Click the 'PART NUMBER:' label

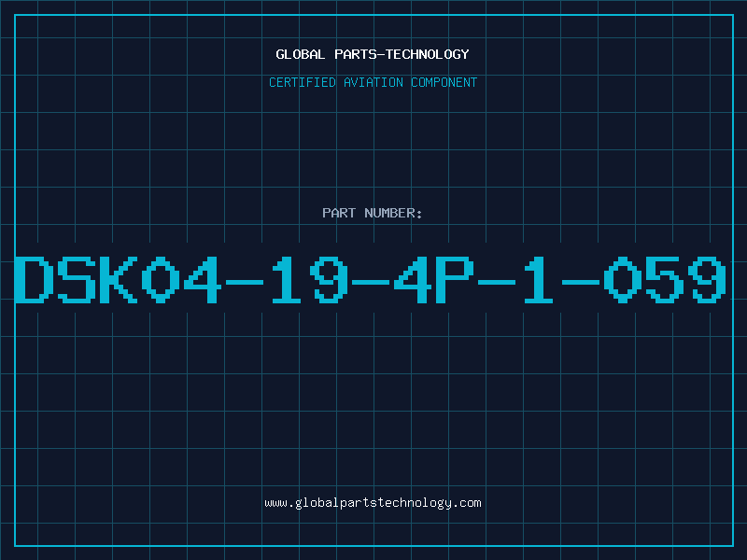[373, 213]
